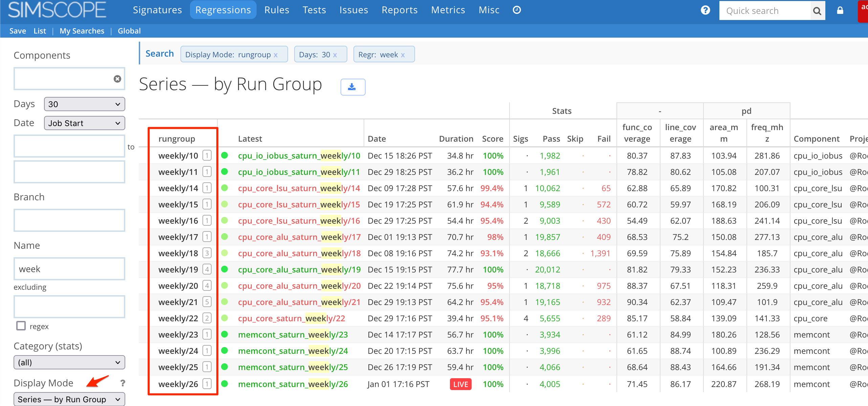This screenshot has width=868, height=406.
Task: Open the clock history icon in nav bar
Action: point(517,10)
